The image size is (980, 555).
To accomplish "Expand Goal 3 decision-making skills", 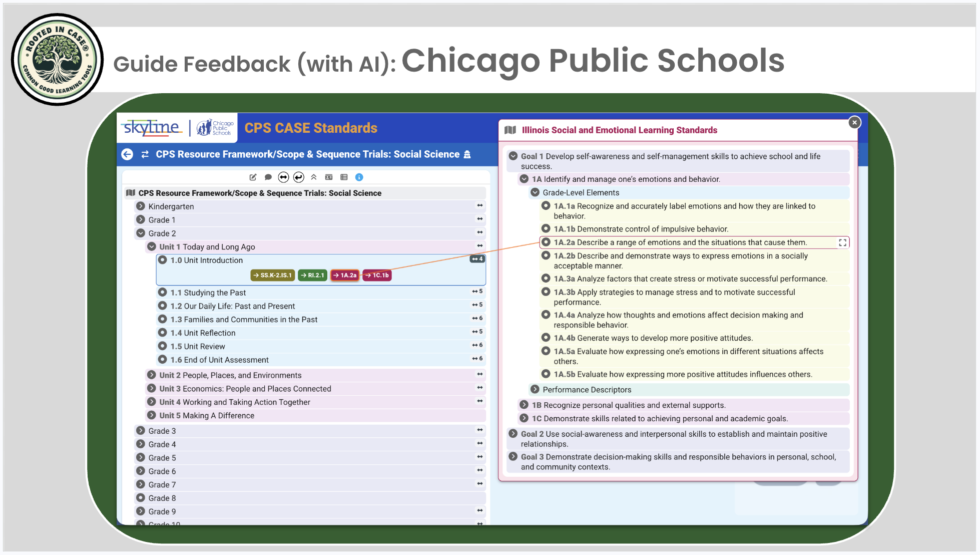I will pyautogui.click(x=513, y=456).
